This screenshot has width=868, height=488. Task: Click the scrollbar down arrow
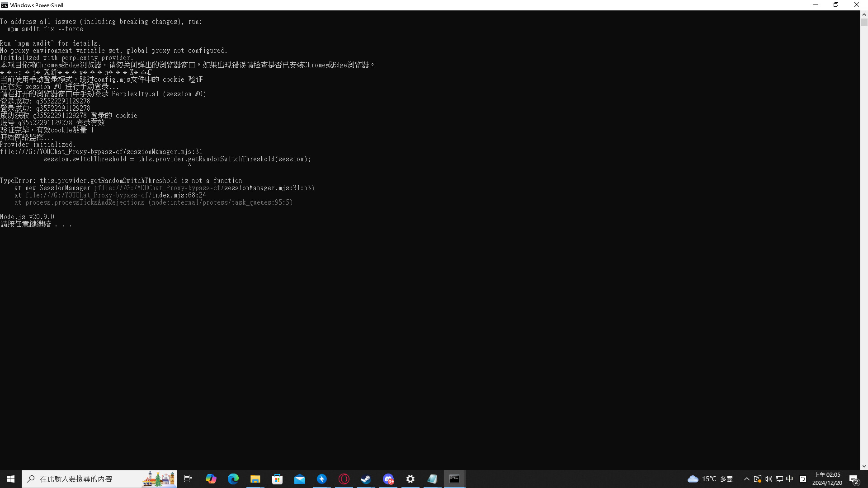[x=864, y=466]
